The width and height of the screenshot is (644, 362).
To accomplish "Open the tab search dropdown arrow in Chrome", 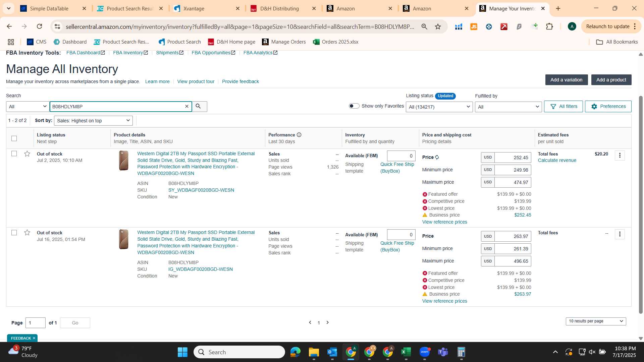I will pos(8,8).
